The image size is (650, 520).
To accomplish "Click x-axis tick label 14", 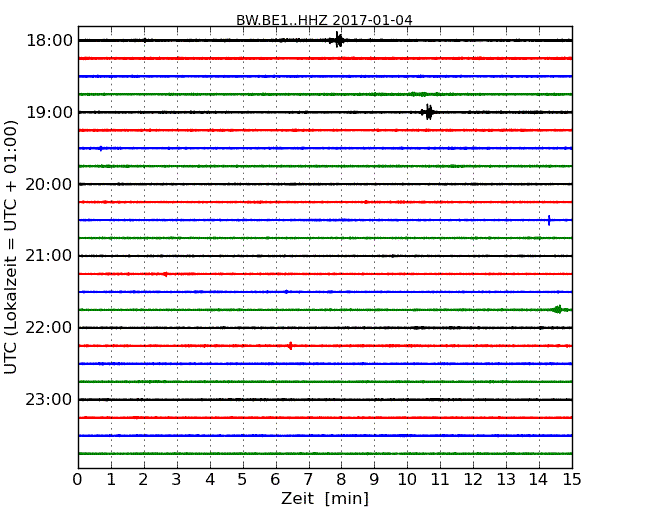I will (x=539, y=479).
